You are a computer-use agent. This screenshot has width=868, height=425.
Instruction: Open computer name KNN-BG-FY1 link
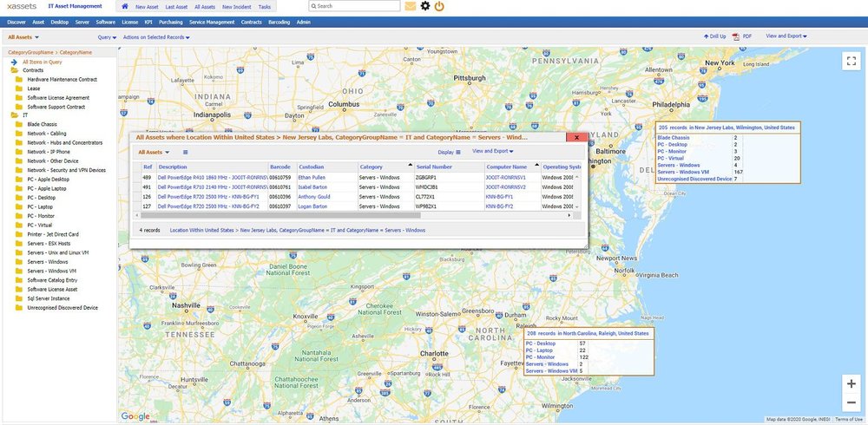[x=499, y=196]
